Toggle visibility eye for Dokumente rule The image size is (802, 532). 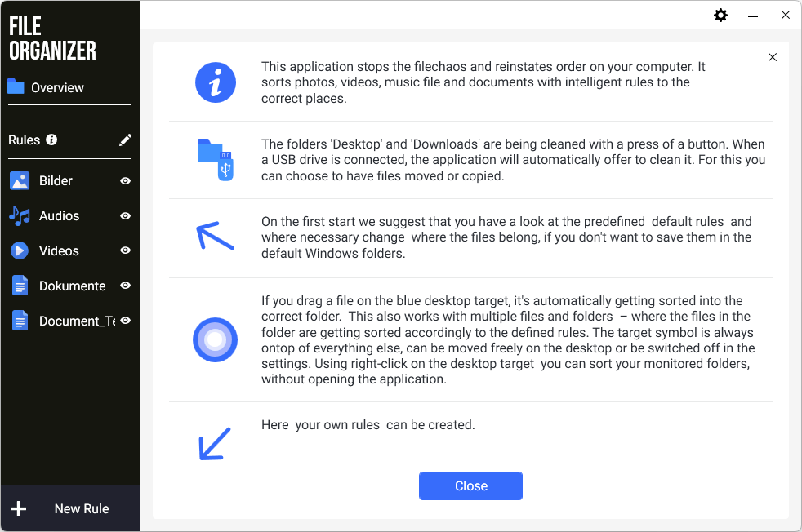tap(125, 286)
